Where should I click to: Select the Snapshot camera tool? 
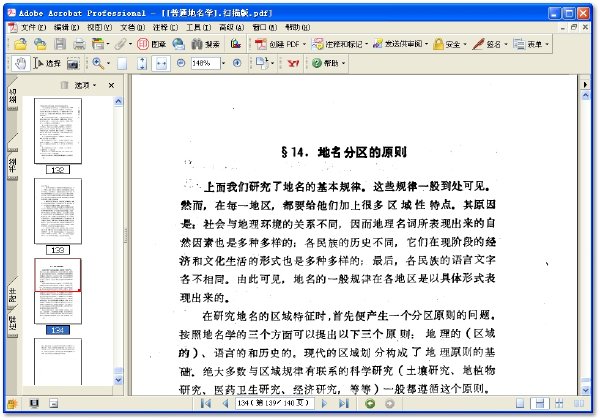pyautogui.click(x=73, y=63)
